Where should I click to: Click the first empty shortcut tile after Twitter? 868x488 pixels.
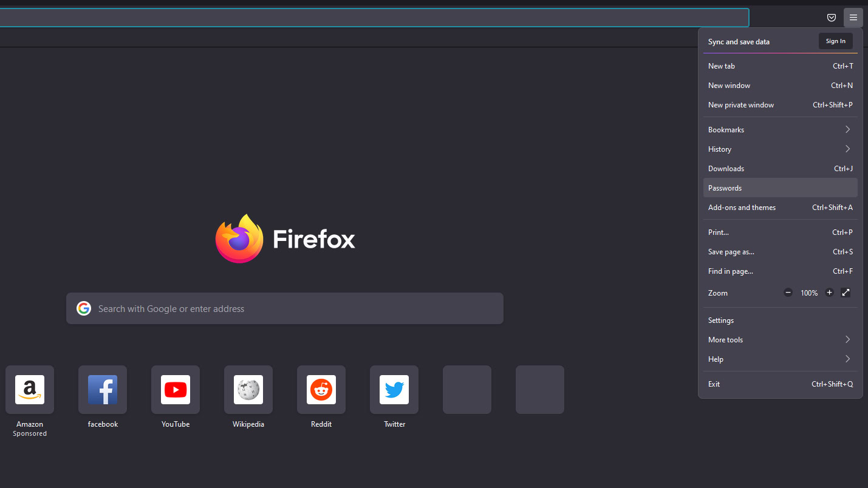coord(467,390)
